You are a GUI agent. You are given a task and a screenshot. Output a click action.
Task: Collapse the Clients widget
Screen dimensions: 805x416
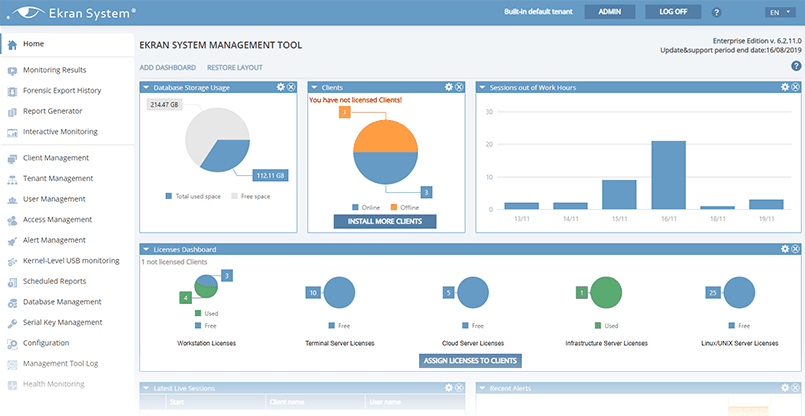click(x=314, y=88)
